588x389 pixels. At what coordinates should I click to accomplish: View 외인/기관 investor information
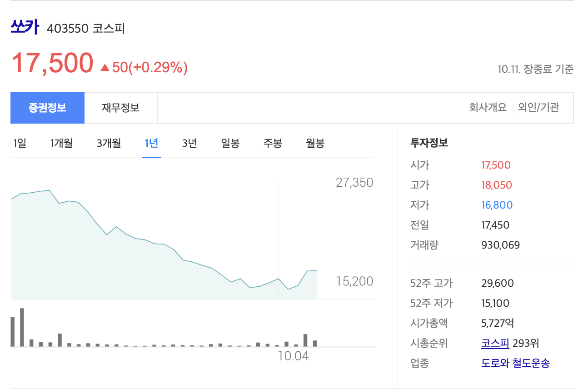(x=538, y=107)
